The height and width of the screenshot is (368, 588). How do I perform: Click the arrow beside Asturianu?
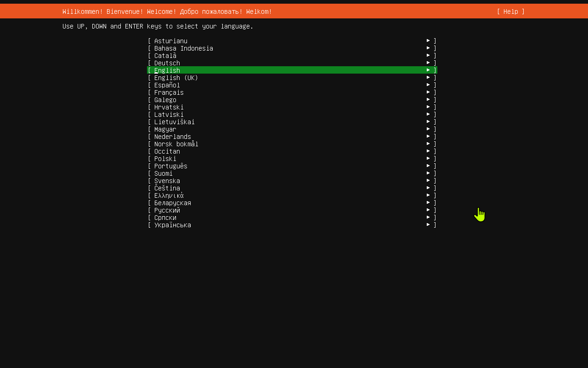pyautogui.click(x=428, y=40)
